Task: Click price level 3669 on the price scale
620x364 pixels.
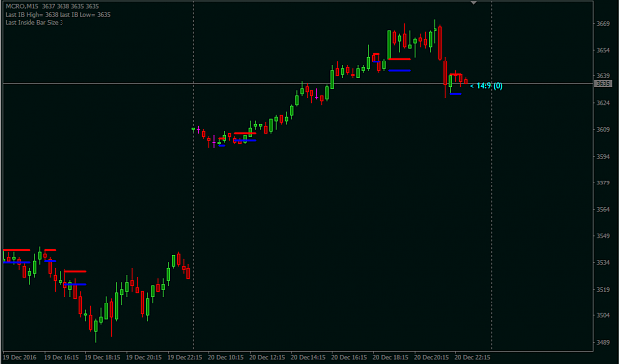Action: 603,24
